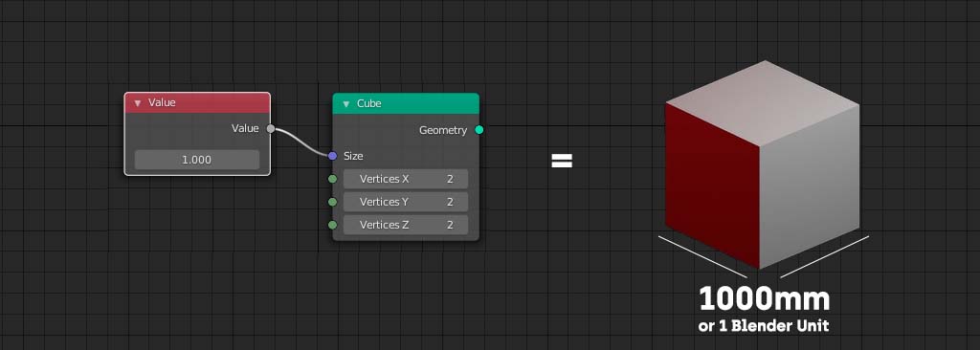Click the Vertices Z input socket
The height and width of the screenshot is (350, 980).
[x=332, y=225]
